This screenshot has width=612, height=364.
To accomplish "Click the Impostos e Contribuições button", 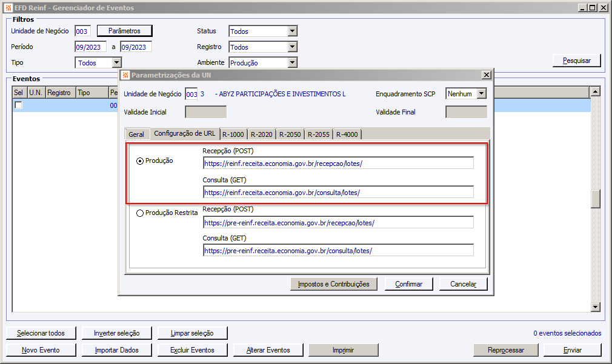I will [334, 284].
